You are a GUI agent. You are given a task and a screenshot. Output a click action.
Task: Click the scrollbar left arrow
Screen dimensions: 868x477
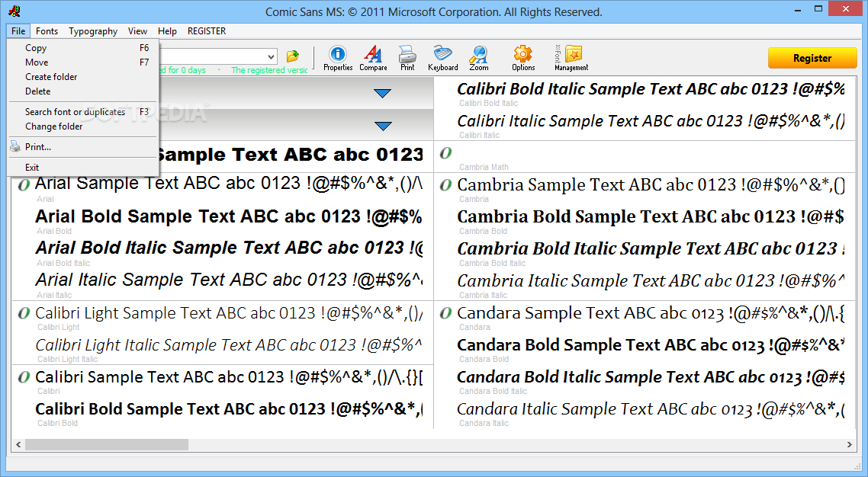pos(18,444)
